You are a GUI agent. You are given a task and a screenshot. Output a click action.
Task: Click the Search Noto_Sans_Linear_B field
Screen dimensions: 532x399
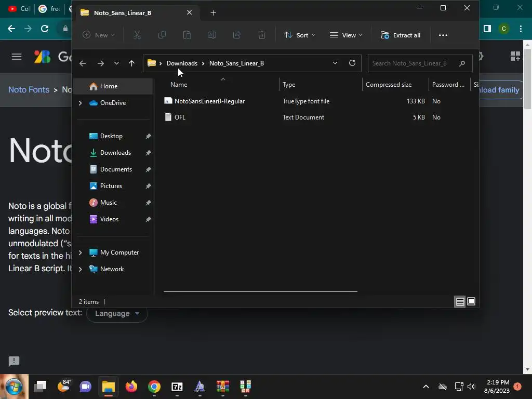click(x=420, y=63)
